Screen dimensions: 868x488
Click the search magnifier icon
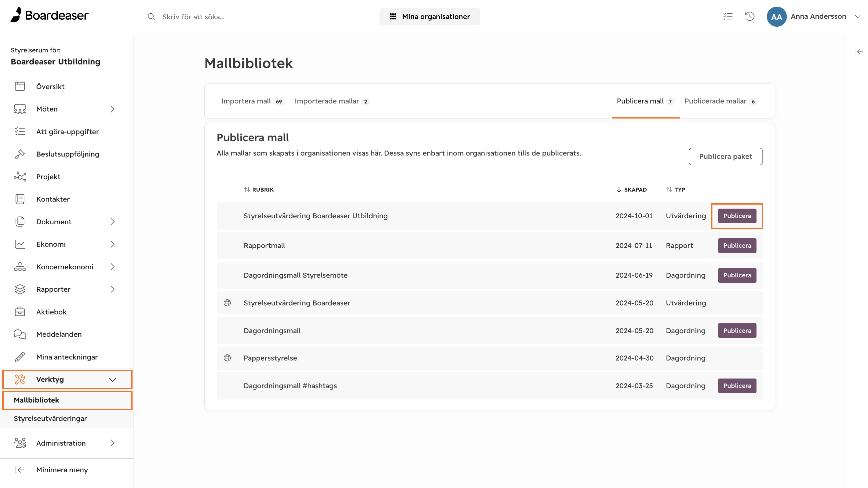151,16
